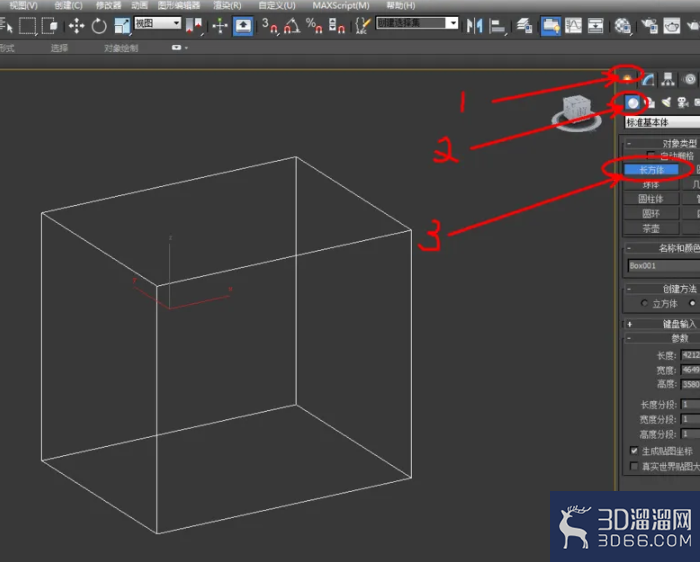Click the Window/Crossing selection toggle
The image size is (700, 562).
50,25
